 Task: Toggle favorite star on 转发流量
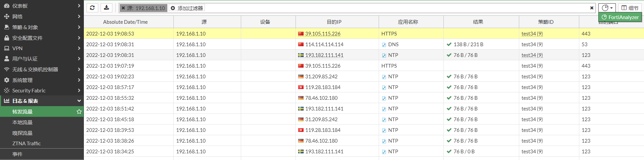(x=79, y=111)
